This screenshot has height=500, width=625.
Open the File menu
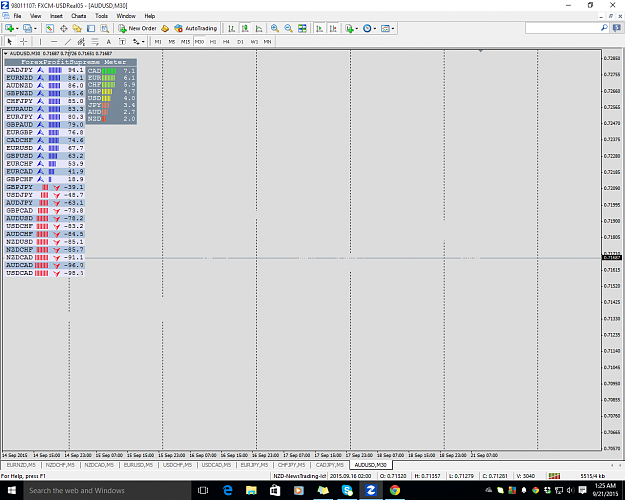point(17,16)
